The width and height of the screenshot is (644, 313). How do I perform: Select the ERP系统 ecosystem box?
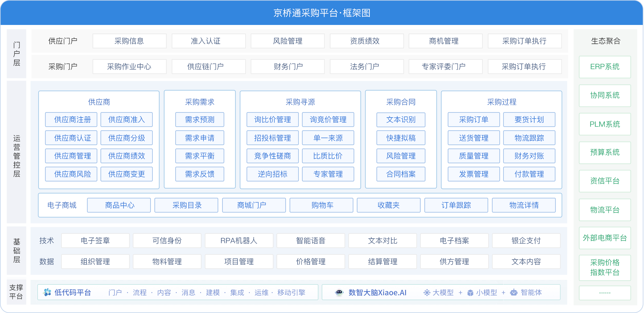click(605, 67)
